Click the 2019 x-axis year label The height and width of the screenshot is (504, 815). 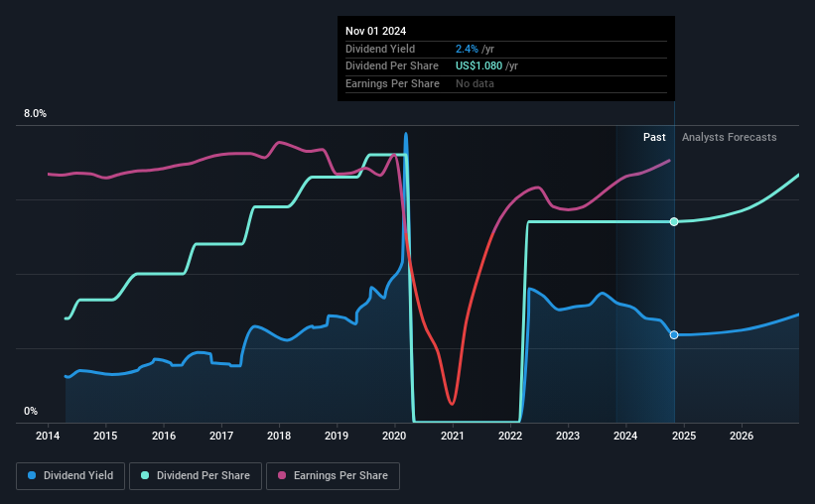click(x=337, y=436)
